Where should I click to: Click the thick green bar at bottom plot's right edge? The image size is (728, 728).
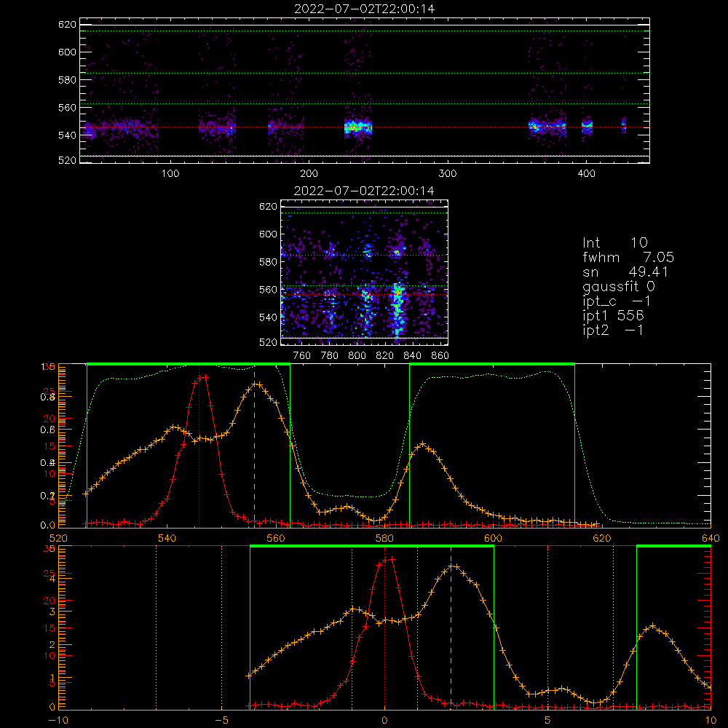coord(673,547)
